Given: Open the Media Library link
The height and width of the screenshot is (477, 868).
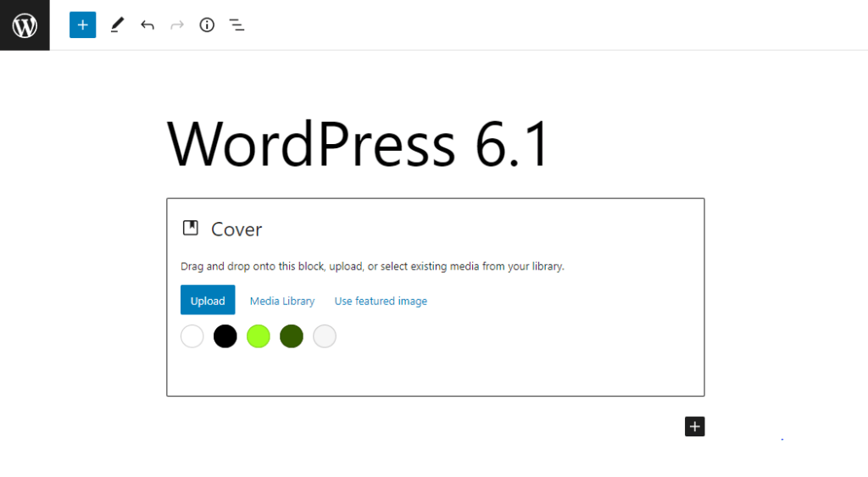Looking at the screenshot, I should (282, 301).
